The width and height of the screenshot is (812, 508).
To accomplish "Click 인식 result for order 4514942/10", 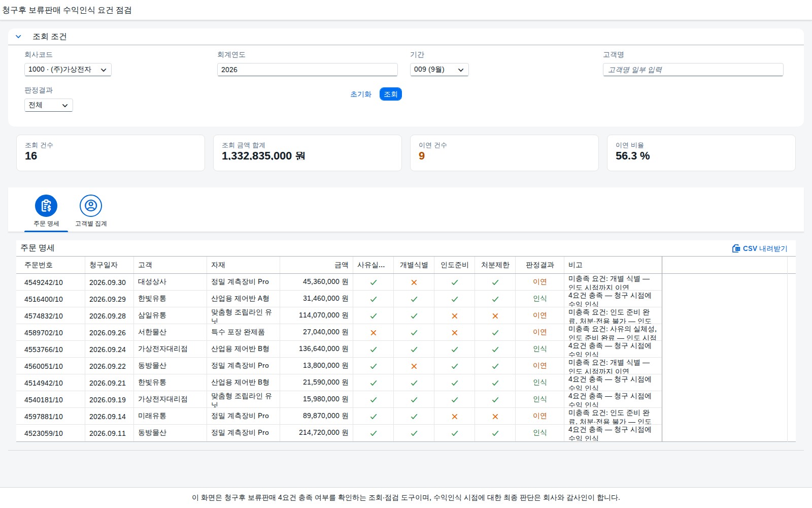I will click(x=540, y=383).
